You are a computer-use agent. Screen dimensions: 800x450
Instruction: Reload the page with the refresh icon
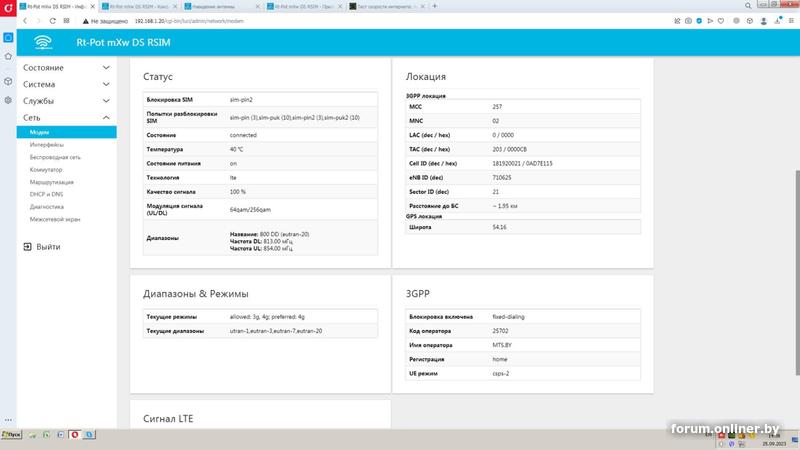pyautogui.click(x=52, y=21)
